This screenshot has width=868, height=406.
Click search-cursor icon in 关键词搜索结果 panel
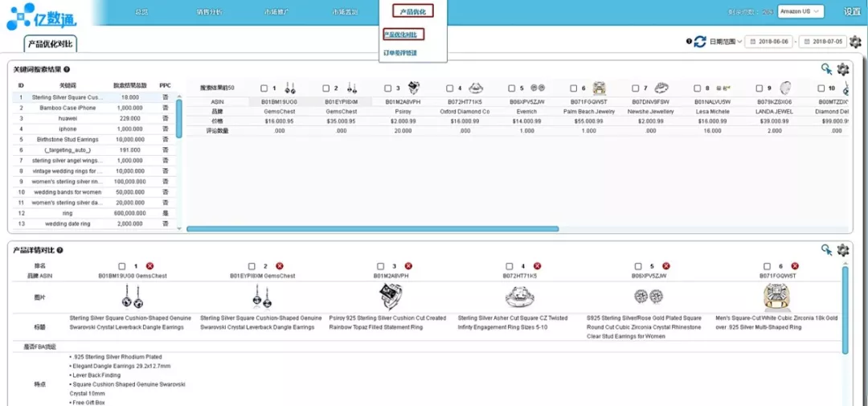(x=826, y=69)
